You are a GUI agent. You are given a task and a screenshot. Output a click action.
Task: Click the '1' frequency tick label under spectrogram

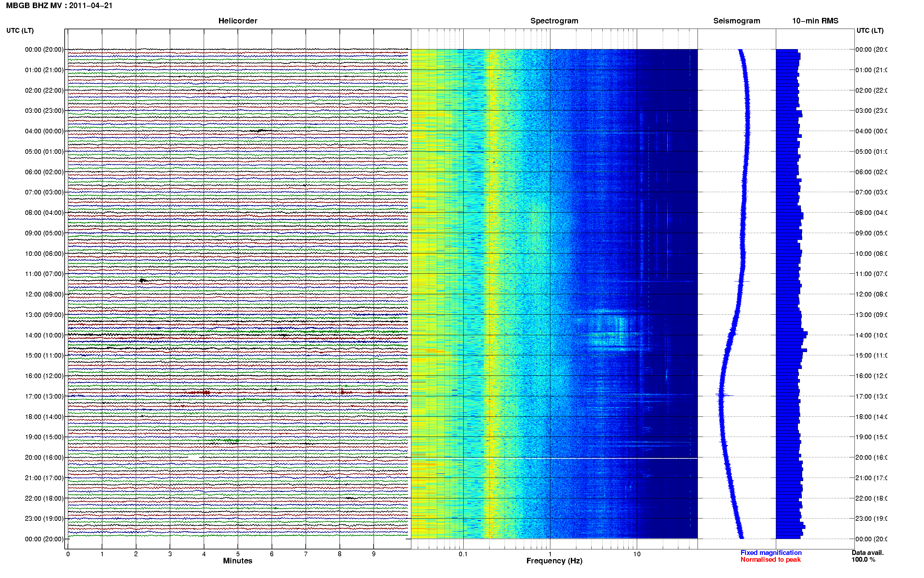tap(550, 554)
